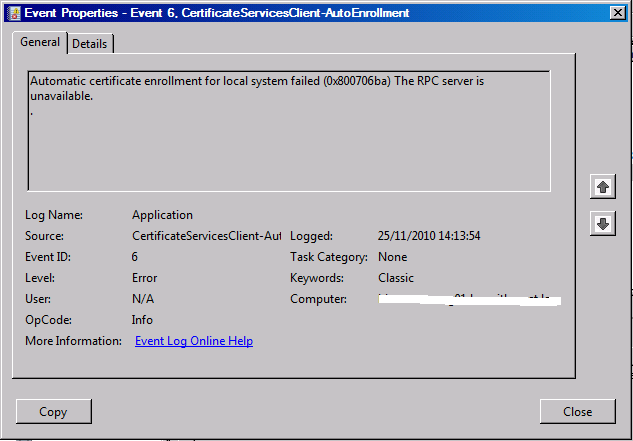Image resolution: width=633 pixels, height=441 pixels.
Task: Click the Log Name value Application
Action: point(162,215)
